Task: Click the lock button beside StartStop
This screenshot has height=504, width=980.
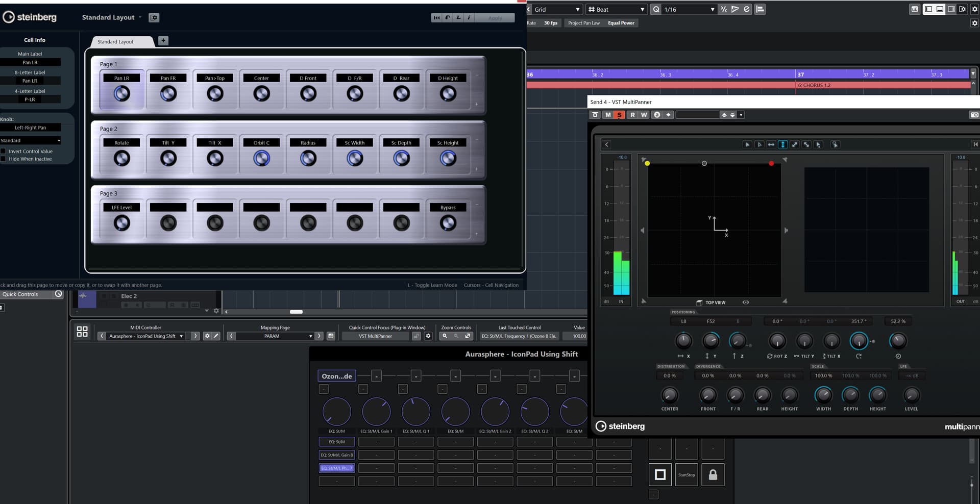Action: click(713, 475)
